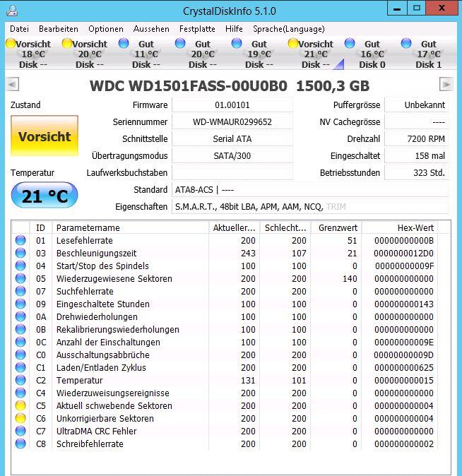Click the Eigenschaften S.M.A.R.T. features field
This screenshot has height=476, width=462.
310,207
